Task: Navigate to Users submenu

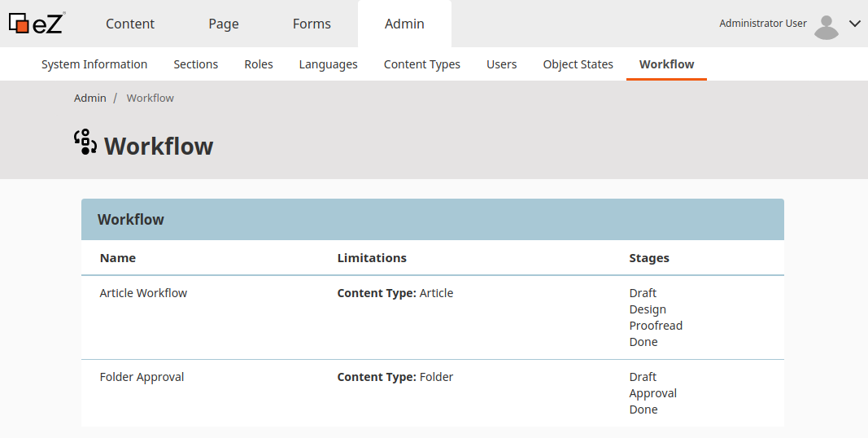Action: coord(502,64)
